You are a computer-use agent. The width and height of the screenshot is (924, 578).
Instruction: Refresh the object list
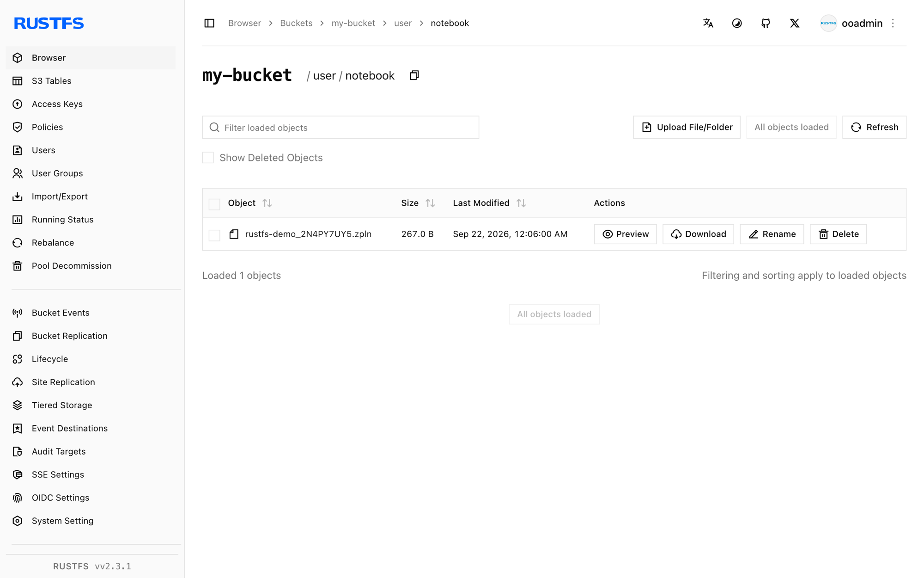[x=874, y=127]
